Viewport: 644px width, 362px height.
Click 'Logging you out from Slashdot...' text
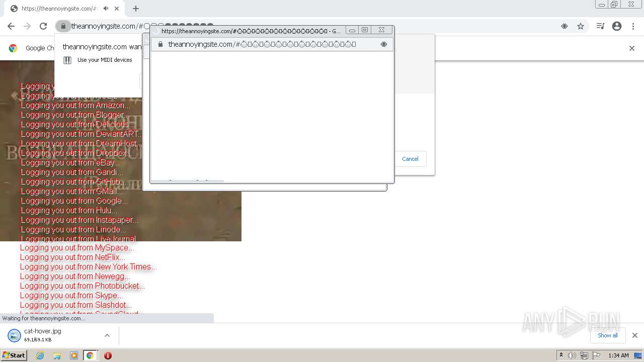pos(76,305)
